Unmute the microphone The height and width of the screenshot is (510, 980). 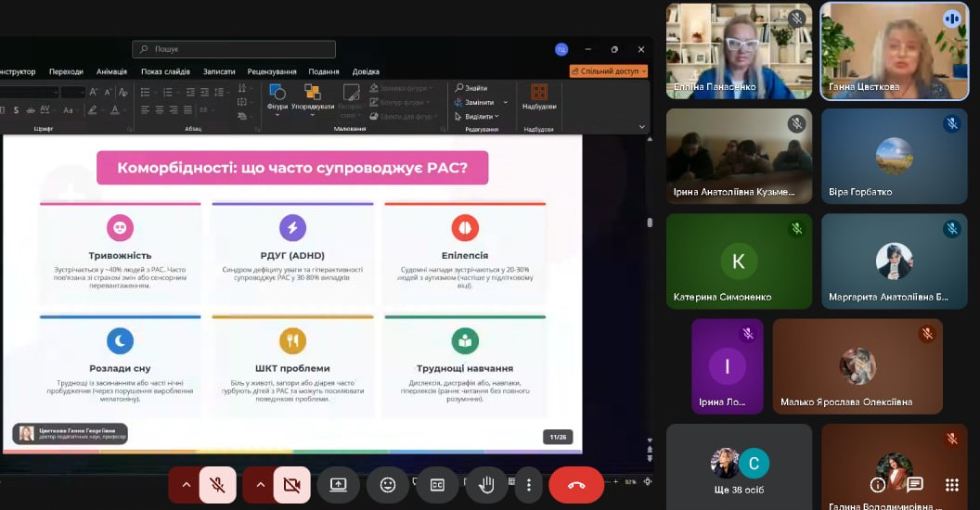click(x=217, y=484)
